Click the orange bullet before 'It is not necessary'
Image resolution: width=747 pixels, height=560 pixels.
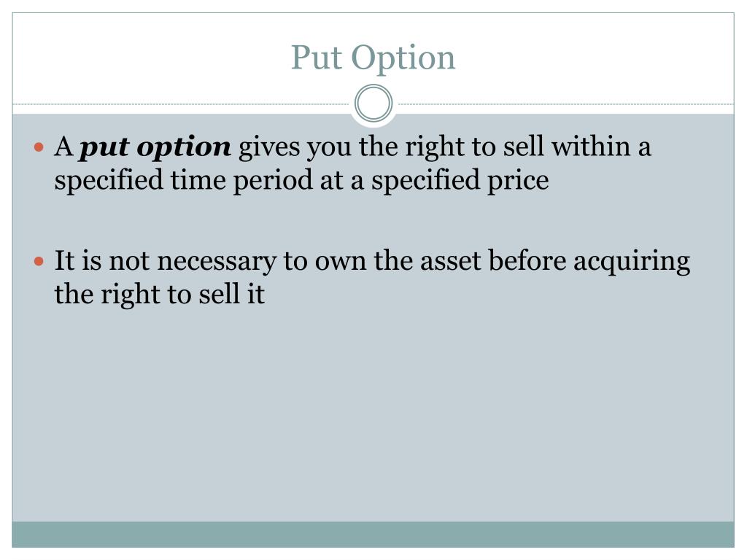click(x=39, y=262)
